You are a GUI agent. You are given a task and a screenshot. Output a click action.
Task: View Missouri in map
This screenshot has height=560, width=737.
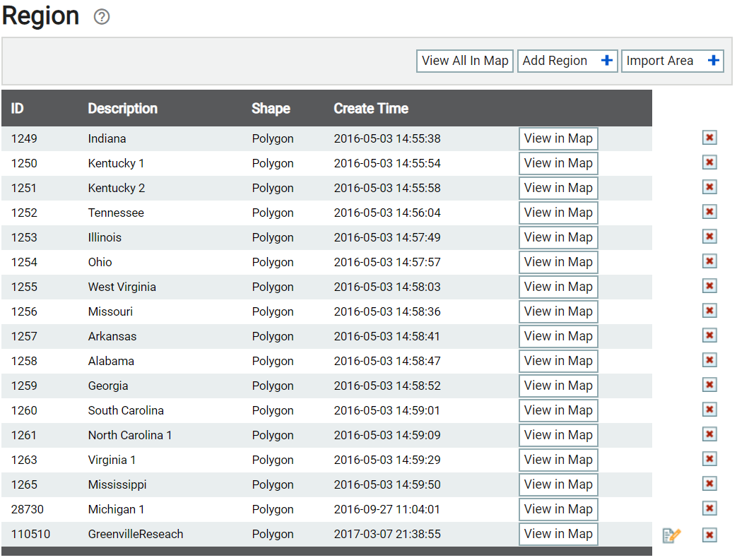558,311
